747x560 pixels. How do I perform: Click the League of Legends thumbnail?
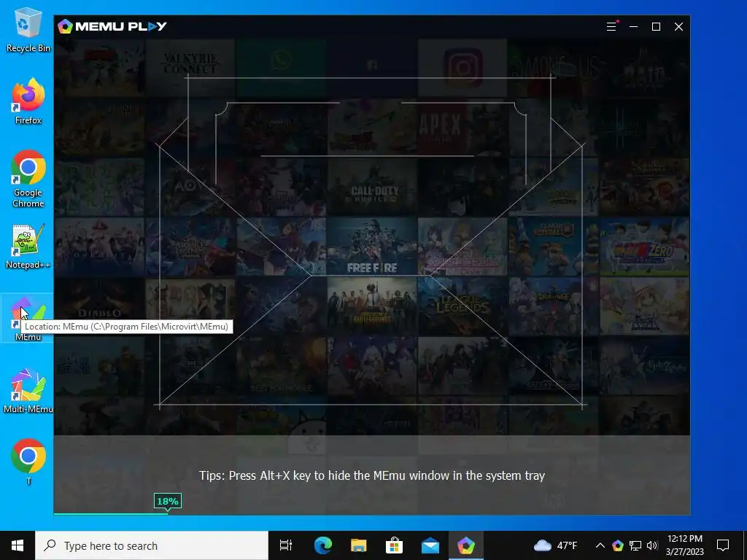[x=462, y=306]
